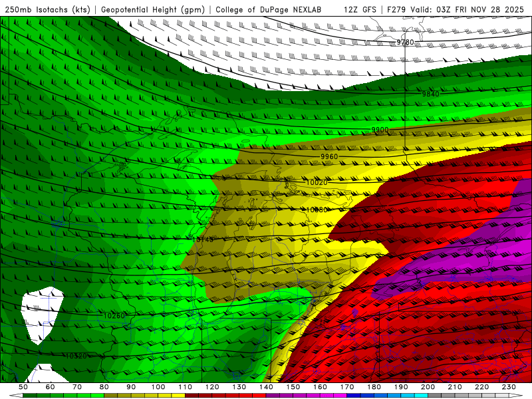Click the '120' value on the color scale
Viewport: 532px width, 399px height.
212,387
